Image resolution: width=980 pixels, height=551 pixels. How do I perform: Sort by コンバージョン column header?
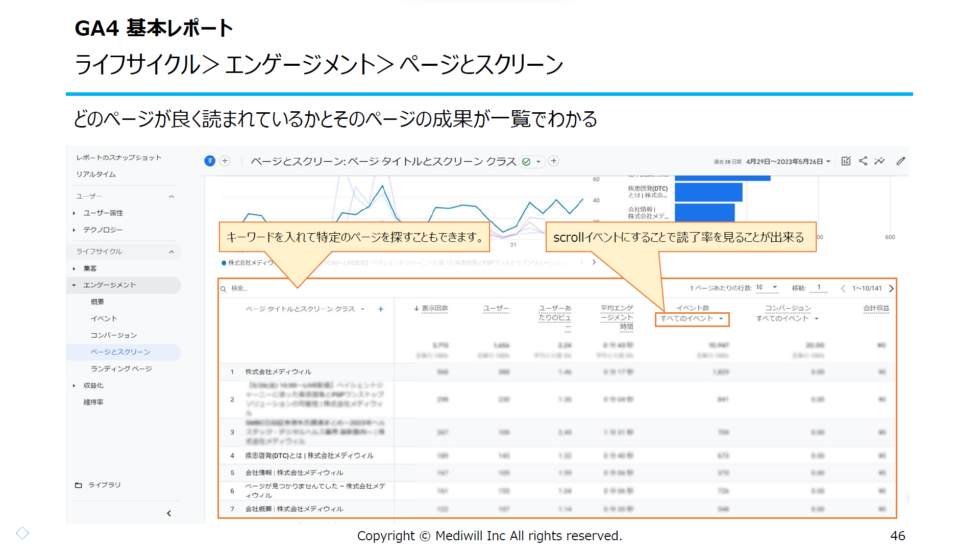[x=788, y=309]
